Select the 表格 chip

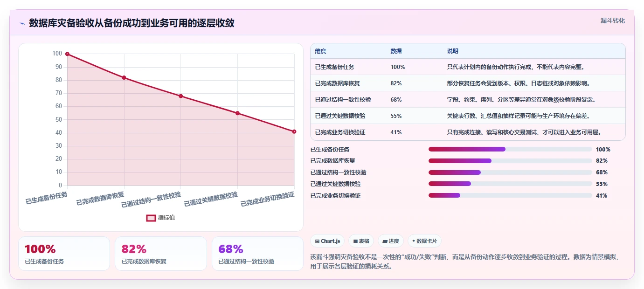click(x=361, y=241)
